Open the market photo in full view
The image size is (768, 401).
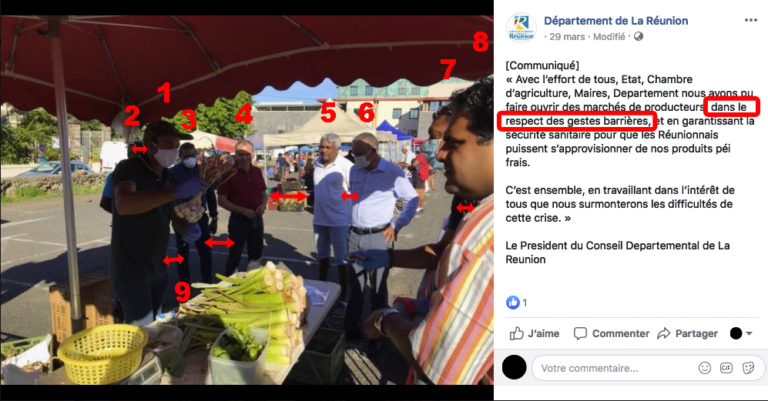click(247, 200)
